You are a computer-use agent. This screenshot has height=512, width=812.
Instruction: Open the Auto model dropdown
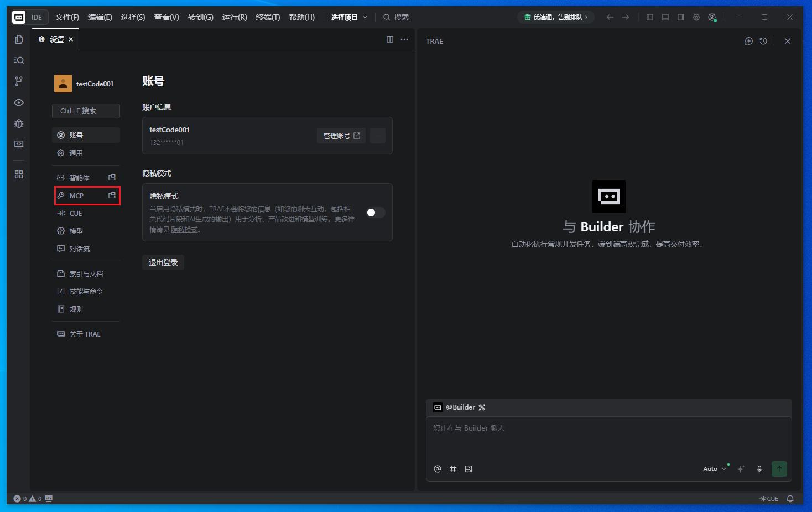[x=715, y=469]
